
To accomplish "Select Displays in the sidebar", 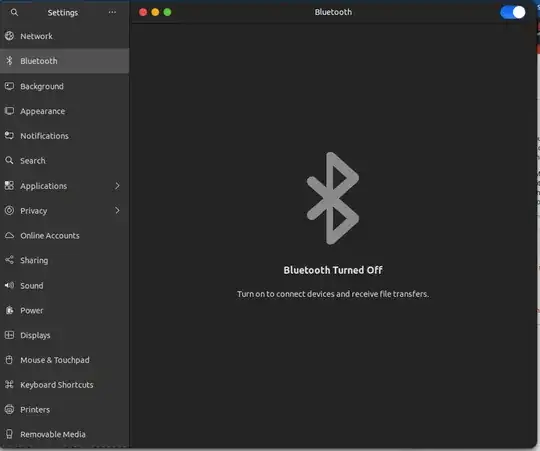I will coord(65,335).
